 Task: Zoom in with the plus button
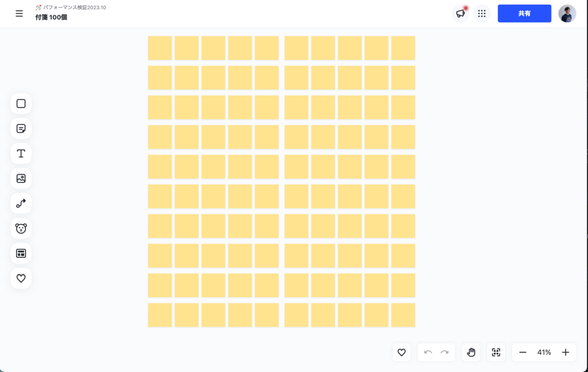click(x=565, y=352)
